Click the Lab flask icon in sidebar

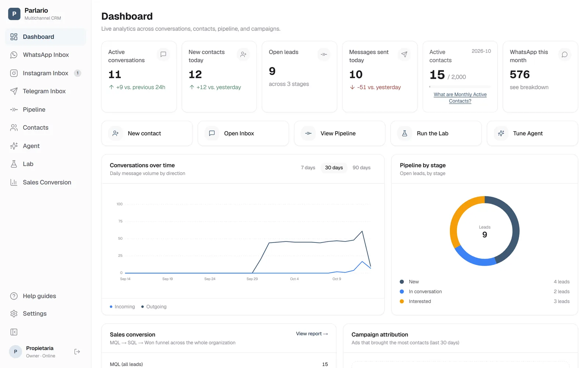coord(14,164)
